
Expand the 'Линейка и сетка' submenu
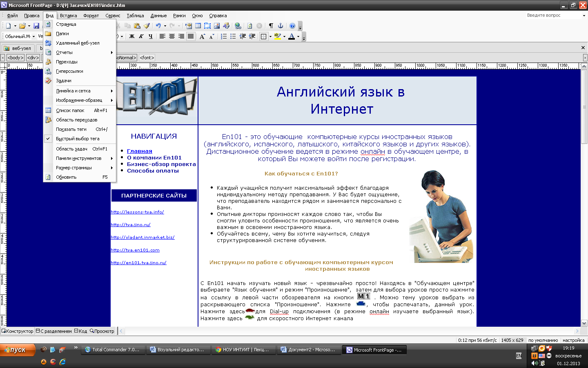pyautogui.click(x=80, y=91)
